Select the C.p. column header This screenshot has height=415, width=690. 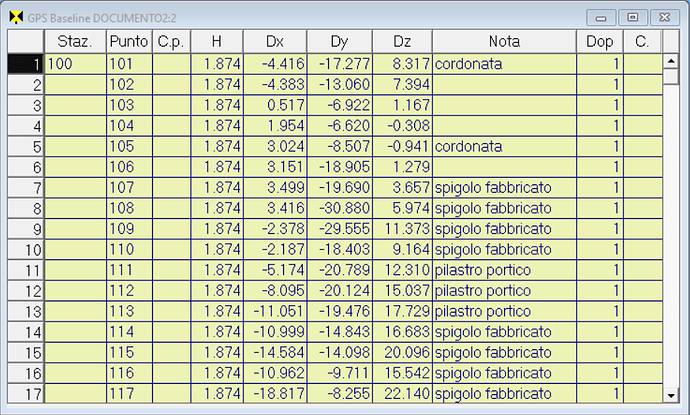point(171,41)
